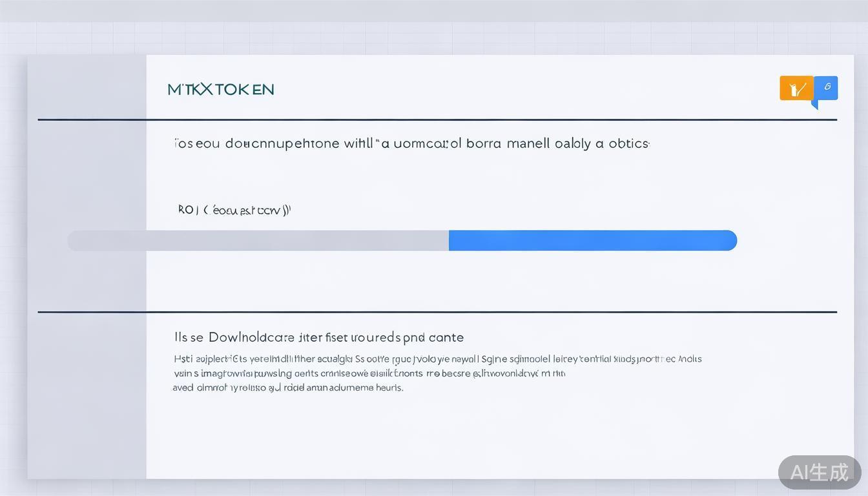This screenshot has width=868, height=496.
Task: Click the paragraph line starting with "aved"
Action: click(x=287, y=387)
